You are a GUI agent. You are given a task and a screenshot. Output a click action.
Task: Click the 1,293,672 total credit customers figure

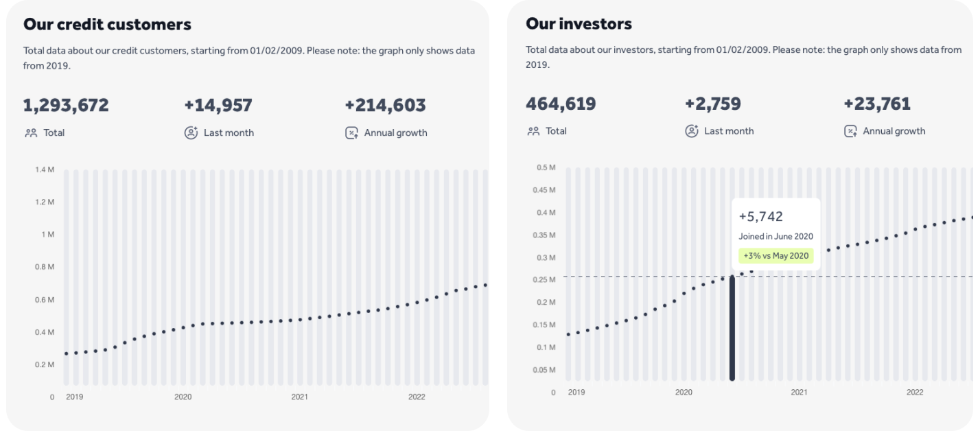(66, 105)
